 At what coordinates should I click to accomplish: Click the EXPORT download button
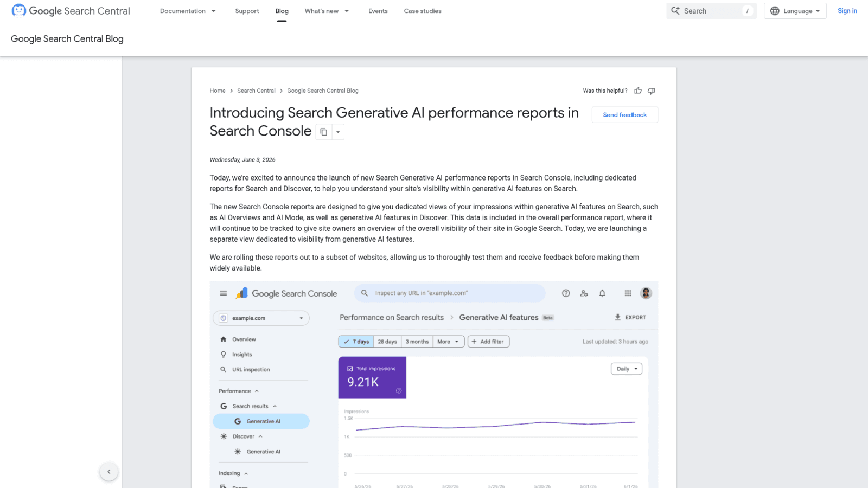click(x=630, y=317)
